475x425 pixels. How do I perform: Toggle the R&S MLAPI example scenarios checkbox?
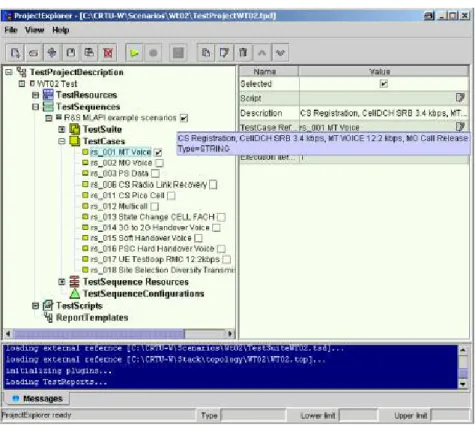[x=184, y=118]
